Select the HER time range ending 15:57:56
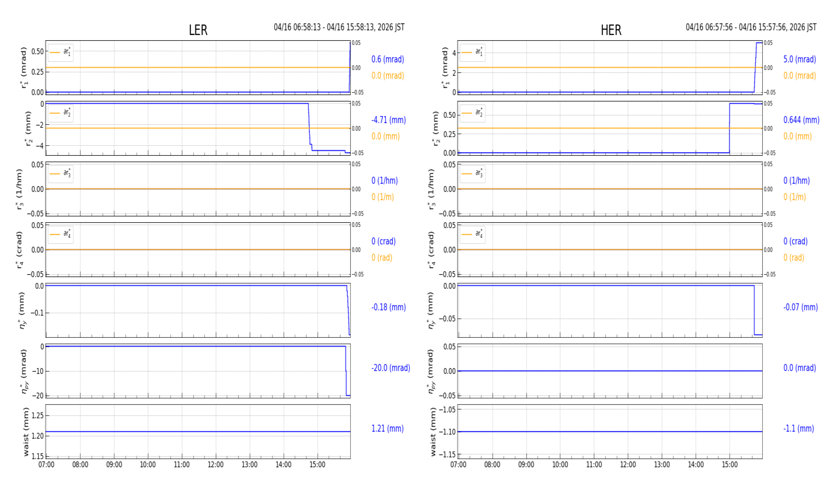Image resolution: width=824 pixels, height=504 pixels. click(751, 27)
